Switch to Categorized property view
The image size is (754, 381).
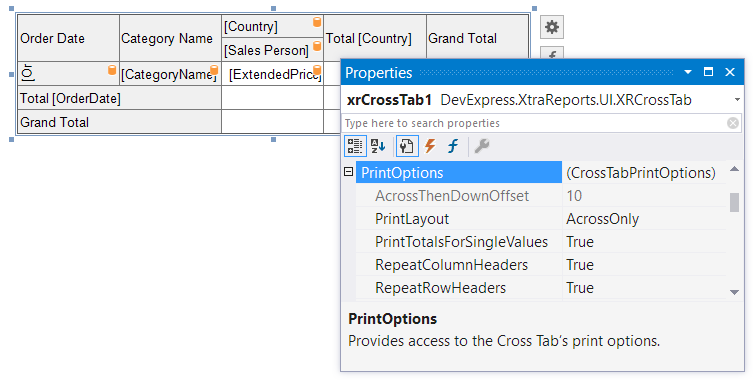pyautogui.click(x=355, y=146)
